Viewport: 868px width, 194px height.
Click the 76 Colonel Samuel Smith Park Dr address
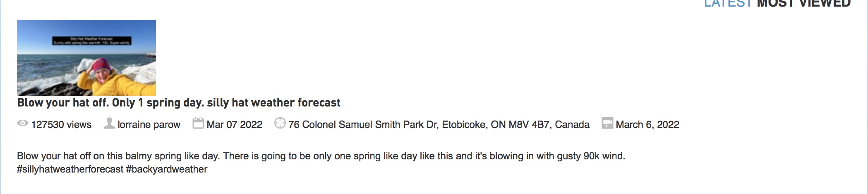coord(439,125)
